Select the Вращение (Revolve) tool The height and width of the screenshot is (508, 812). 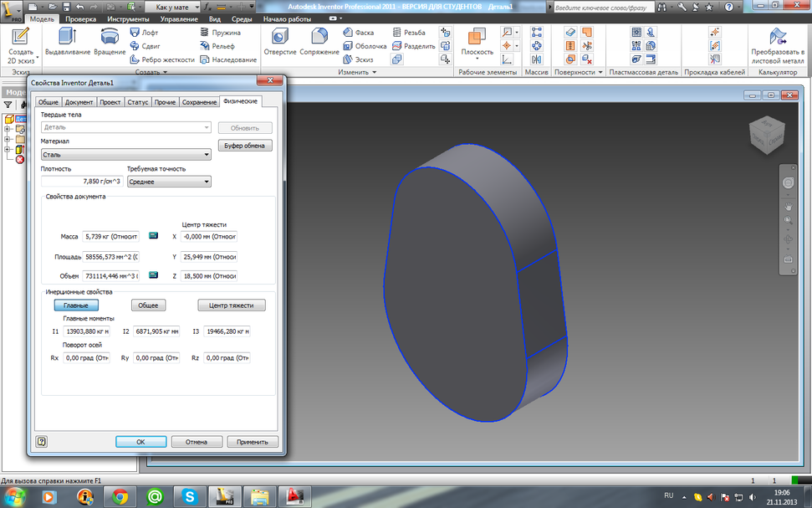pos(109,37)
